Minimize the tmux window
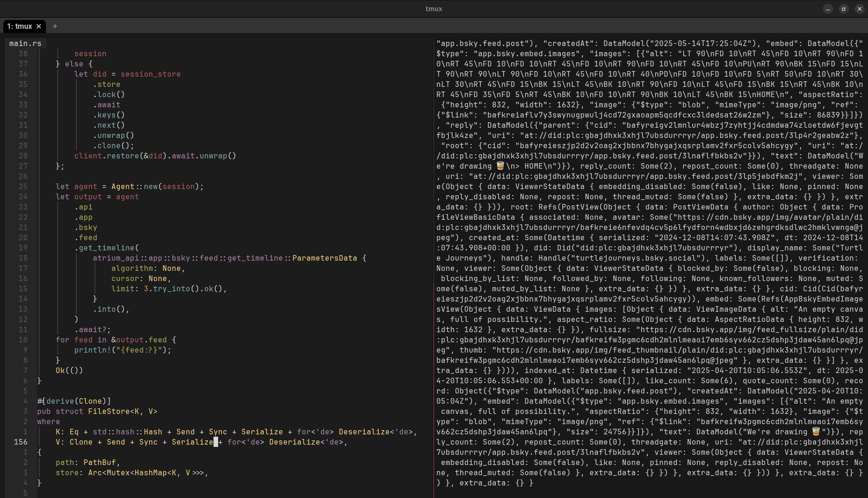Viewport: 868px width, 498px height. pyautogui.click(x=828, y=9)
